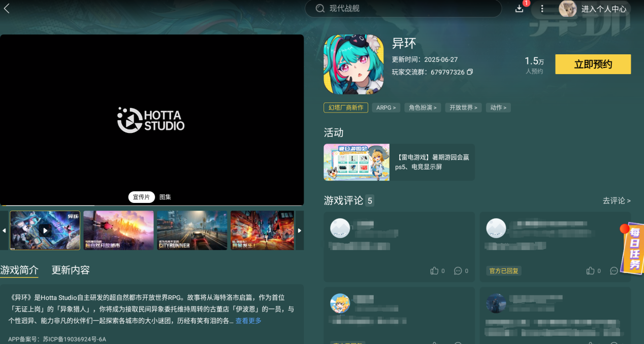Screen dimensions: 644x344
Task: Open the 开放世界 tag category
Action: click(x=463, y=108)
